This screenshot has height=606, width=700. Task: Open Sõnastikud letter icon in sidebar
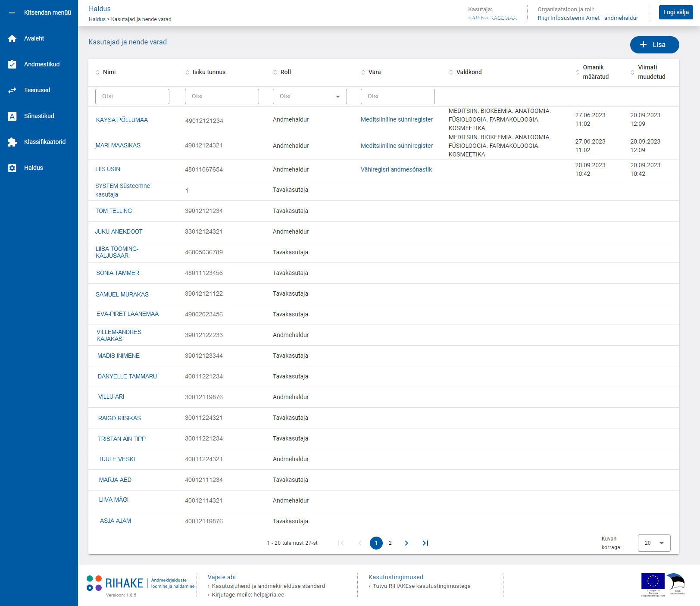click(x=12, y=116)
